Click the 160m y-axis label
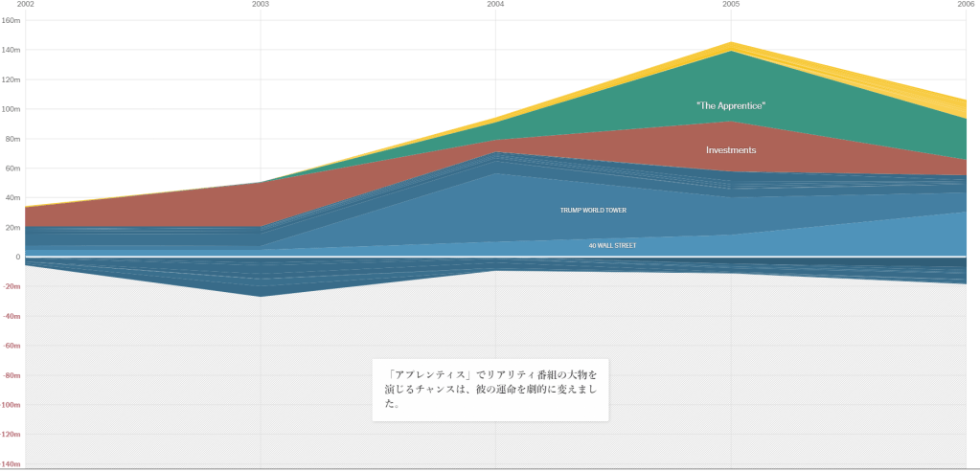Screen dimensions: 980x472 coord(11,20)
